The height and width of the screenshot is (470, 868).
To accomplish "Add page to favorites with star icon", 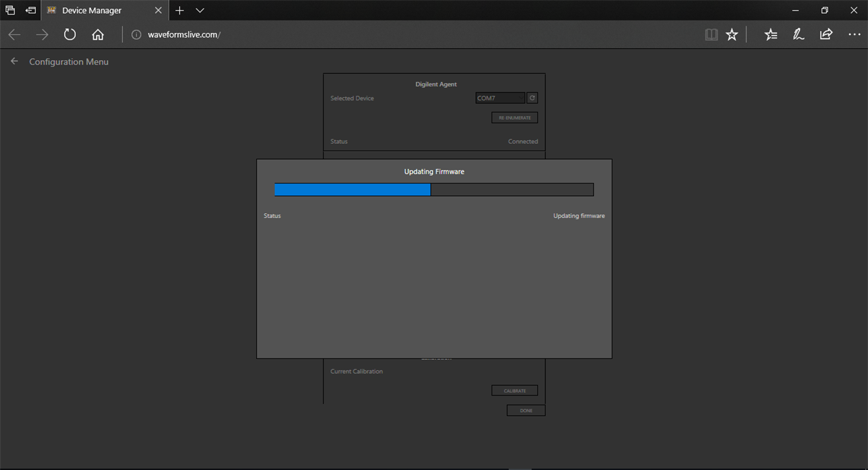I will (731, 35).
